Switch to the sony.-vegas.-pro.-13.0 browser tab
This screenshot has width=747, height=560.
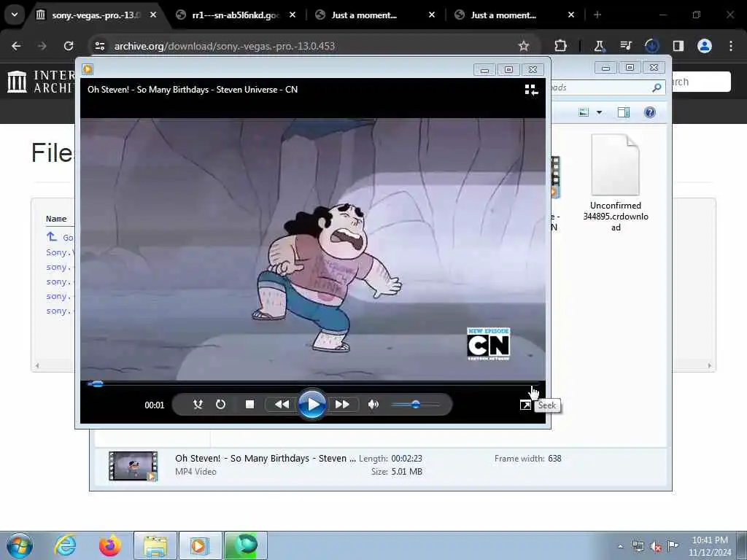click(x=97, y=15)
